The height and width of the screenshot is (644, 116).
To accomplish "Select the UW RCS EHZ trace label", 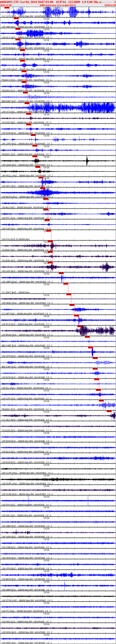I will [27, 324].
